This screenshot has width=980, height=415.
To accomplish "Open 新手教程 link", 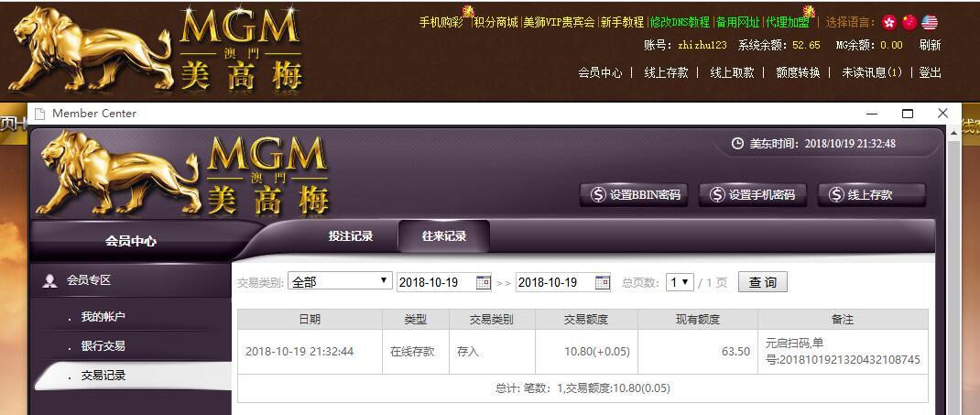I will coord(622,23).
